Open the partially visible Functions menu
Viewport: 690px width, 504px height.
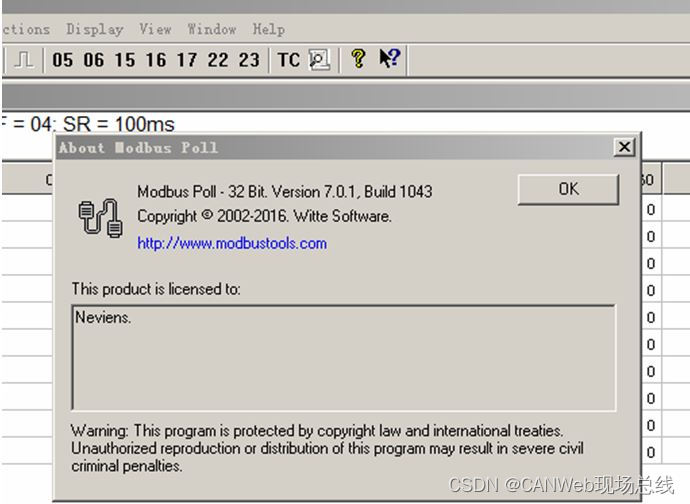[26, 29]
